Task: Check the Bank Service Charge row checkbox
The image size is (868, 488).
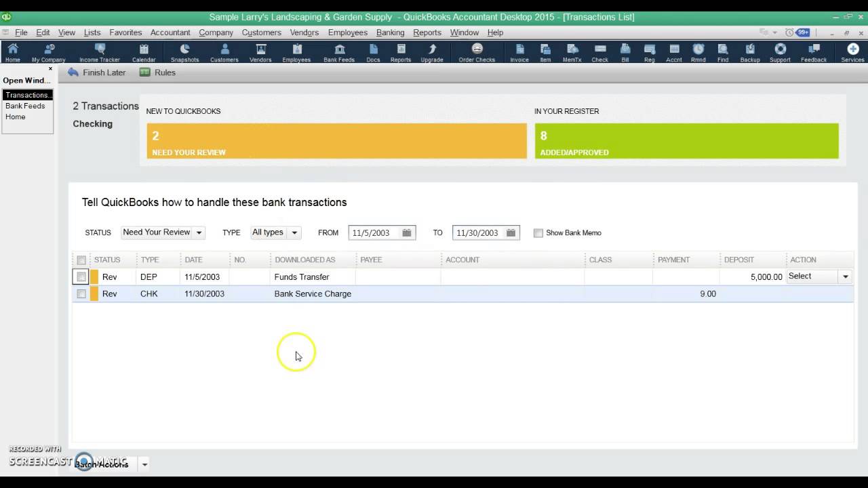Action: pyautogui.click(x=81, y=293)
